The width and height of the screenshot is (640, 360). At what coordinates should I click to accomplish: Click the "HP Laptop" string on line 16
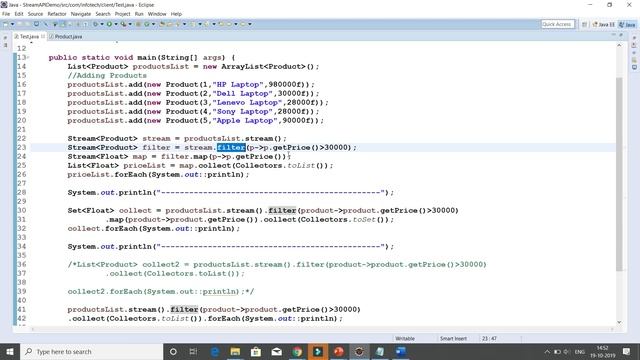point(238,84)
